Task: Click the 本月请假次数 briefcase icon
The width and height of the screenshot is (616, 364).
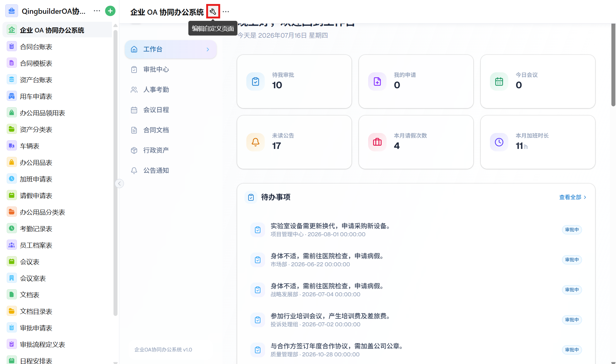Action: [x=377, y=142]
